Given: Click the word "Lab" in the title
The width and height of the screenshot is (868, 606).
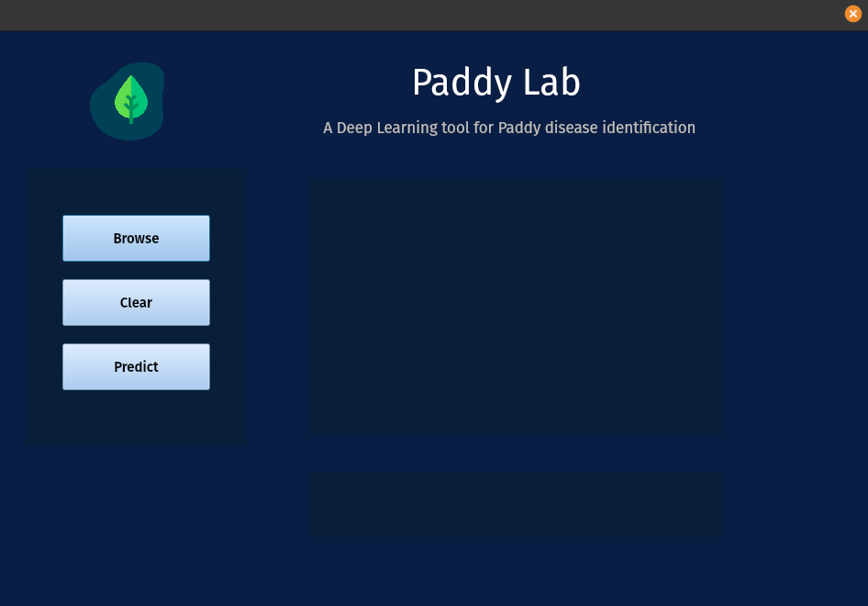Looking at the screenshot, I should click(x=551, y=83).
